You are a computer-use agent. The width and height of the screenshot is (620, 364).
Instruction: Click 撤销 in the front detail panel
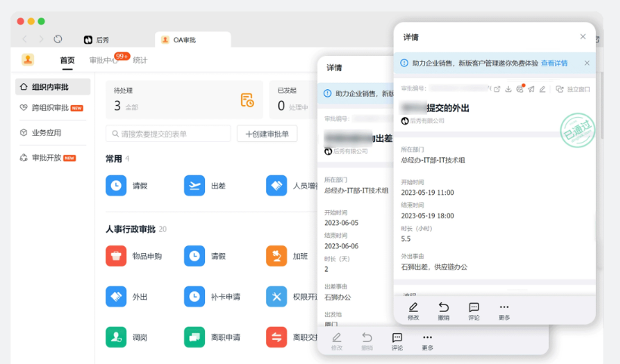click(444, 310)
